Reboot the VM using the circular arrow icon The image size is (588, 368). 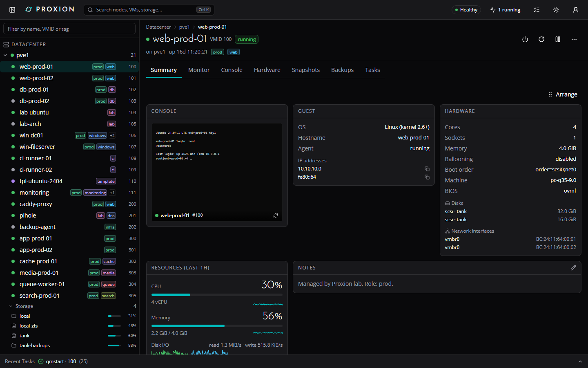click(x=541, y=39)
